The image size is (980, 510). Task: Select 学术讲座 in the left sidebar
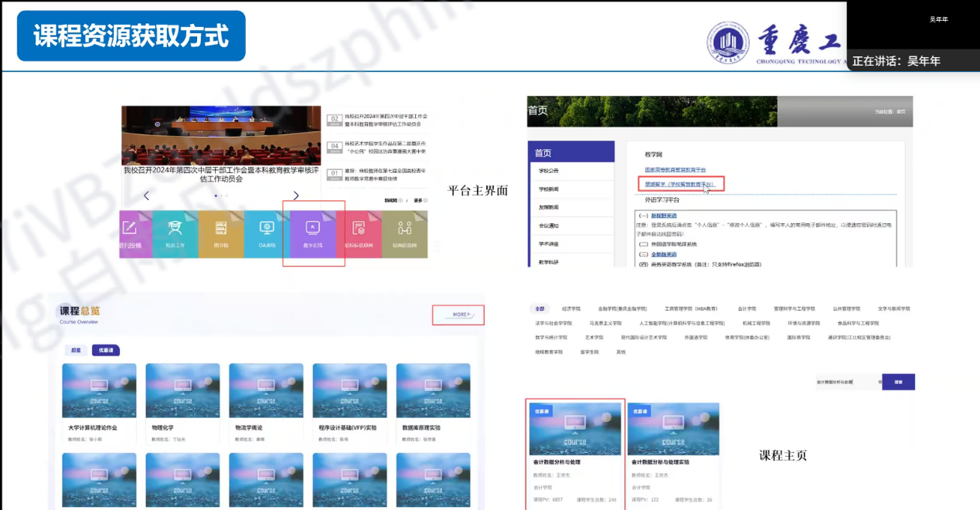coord(548,244)
